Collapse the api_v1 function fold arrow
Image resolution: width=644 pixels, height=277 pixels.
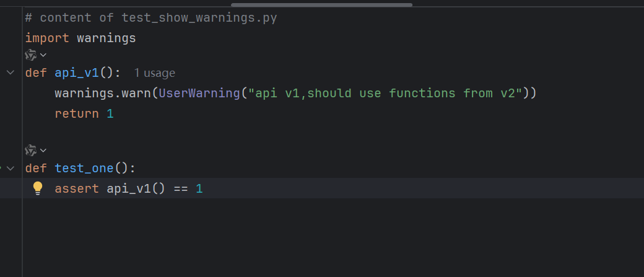click(11, 73)
